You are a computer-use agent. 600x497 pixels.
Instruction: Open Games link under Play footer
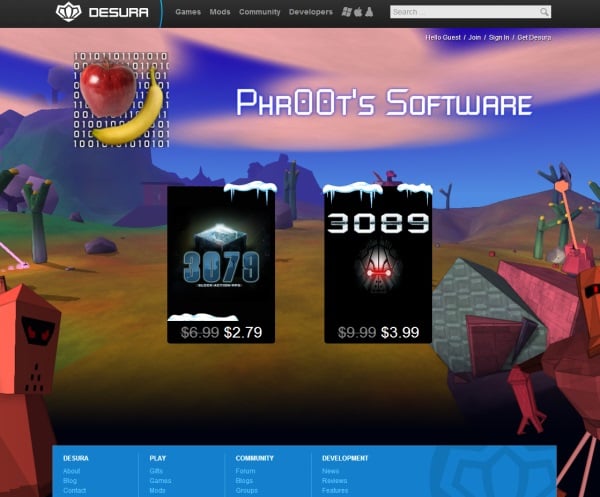pos(160,481)
